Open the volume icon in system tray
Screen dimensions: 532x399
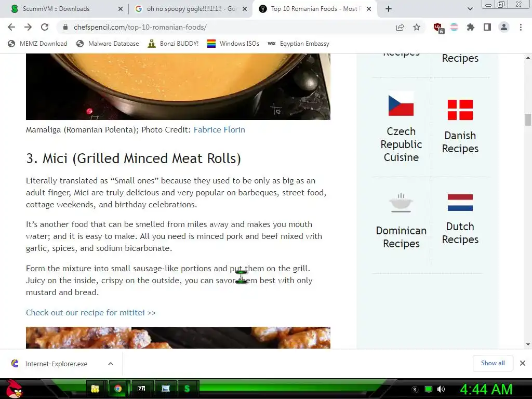tap(441, 389)
